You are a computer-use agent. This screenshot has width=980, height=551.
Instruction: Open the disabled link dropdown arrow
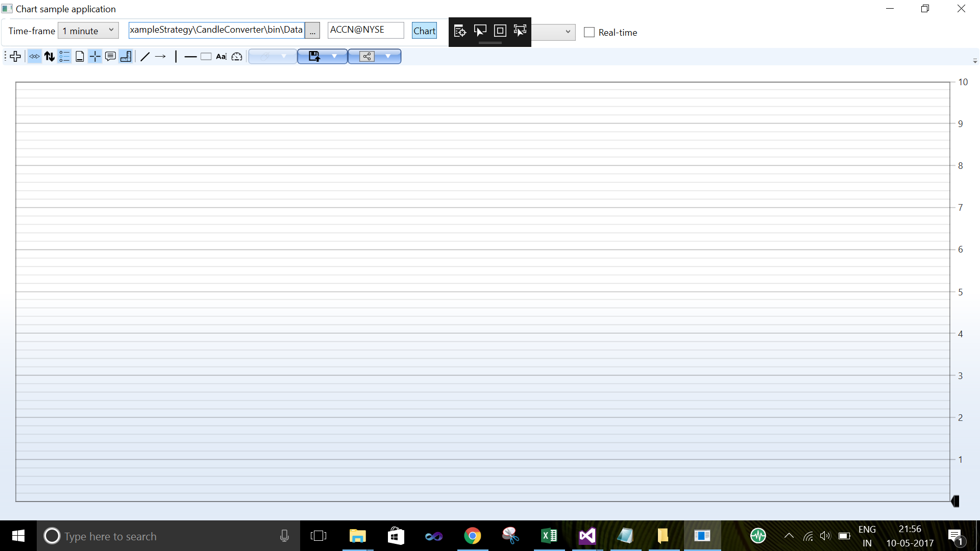pos(284,56)
